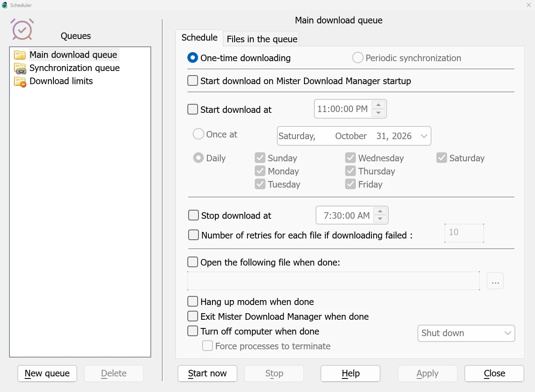Select the Synchronization queue folder icon

click(x=20, y=68)
